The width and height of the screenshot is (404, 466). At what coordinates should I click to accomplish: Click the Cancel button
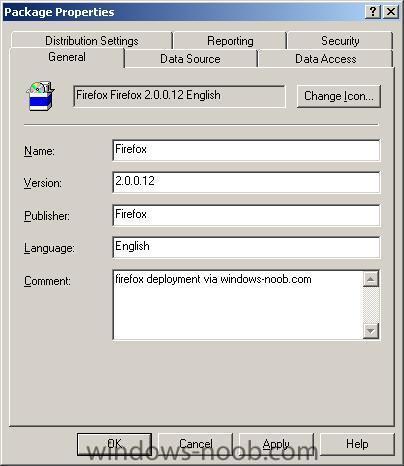click(x=195, y=444)
